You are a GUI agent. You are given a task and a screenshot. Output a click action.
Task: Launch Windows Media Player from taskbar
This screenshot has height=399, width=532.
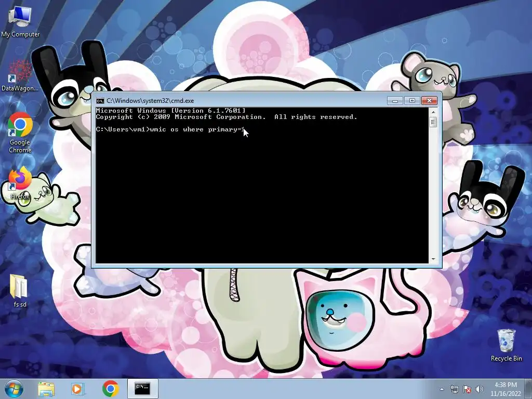tap(77, 389)
